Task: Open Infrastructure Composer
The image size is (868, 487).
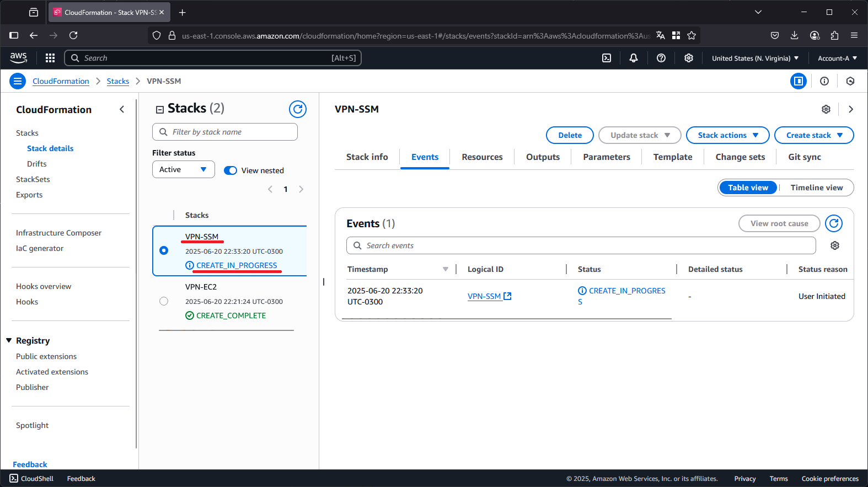Action: [x=58, y=233]
